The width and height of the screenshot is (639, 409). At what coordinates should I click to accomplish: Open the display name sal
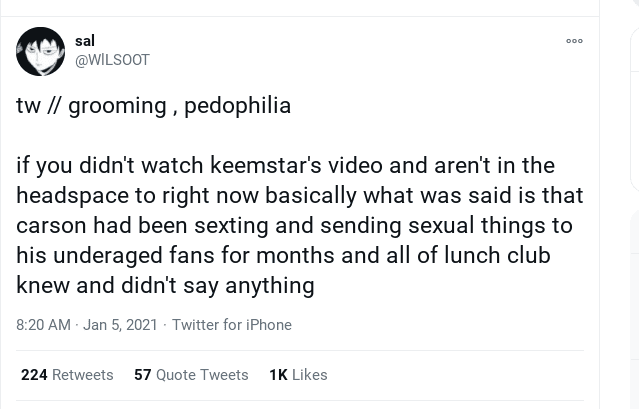[85, 41]
